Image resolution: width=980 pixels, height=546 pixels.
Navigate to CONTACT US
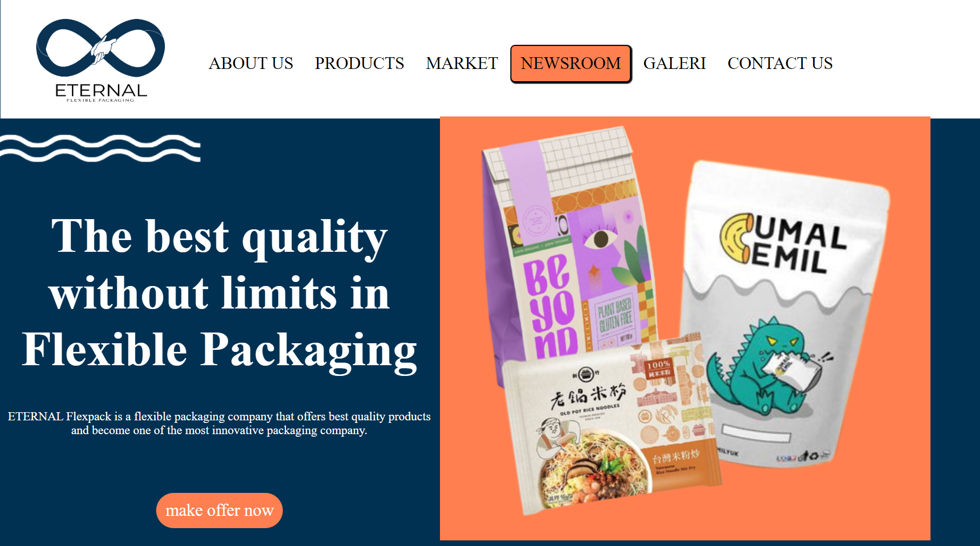(780, 63)
